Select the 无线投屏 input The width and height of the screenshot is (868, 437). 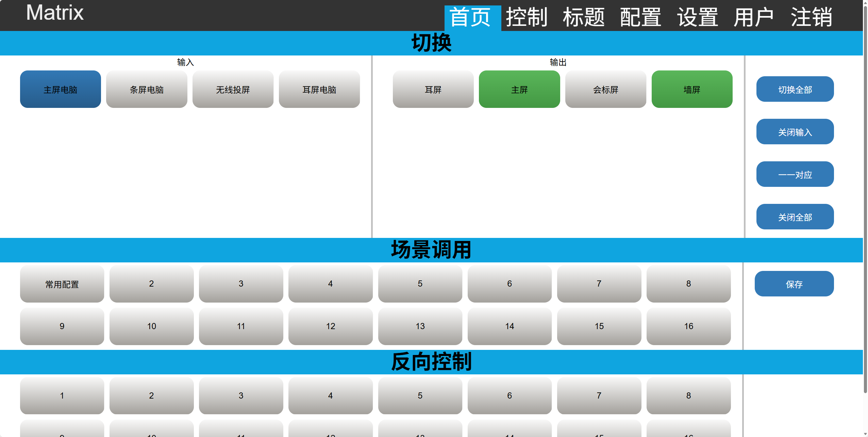coord(233,90)
